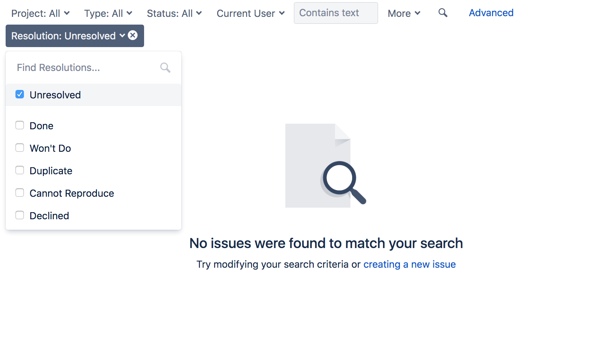Expand the Type: All filter

(108, 13)
